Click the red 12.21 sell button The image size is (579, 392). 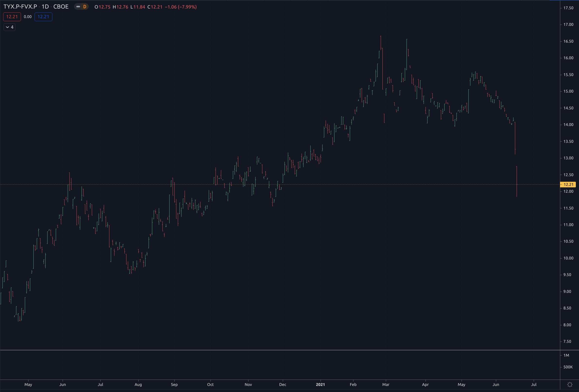[x=12, y=17]
